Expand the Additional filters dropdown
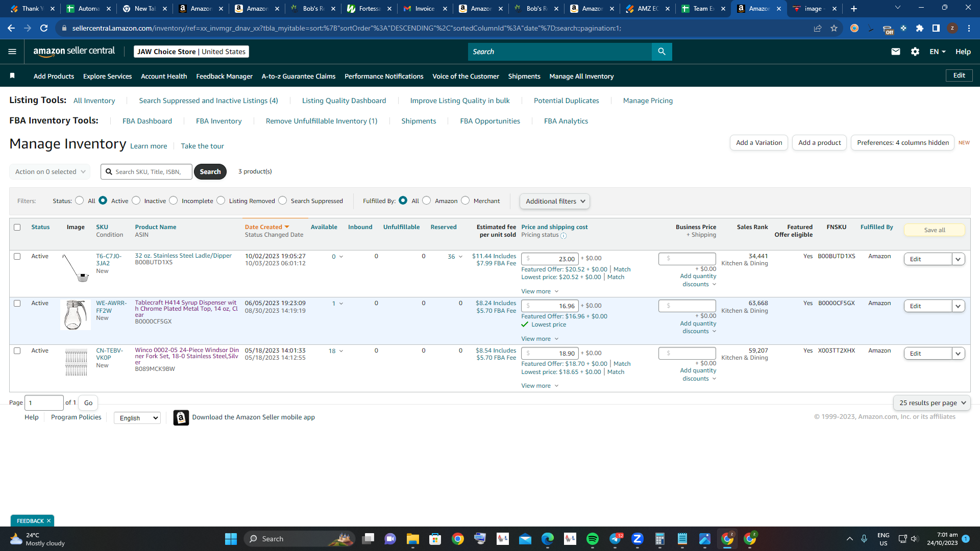The image size is (980, 551). point(555,202)
